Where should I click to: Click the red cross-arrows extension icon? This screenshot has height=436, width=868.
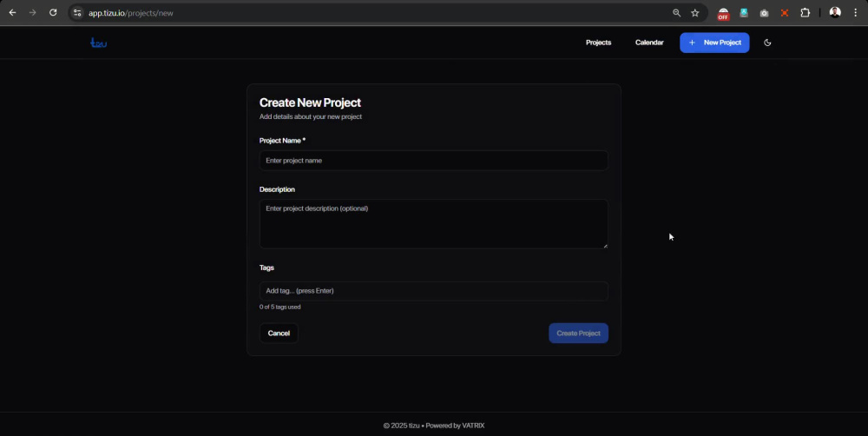[785, 13]
